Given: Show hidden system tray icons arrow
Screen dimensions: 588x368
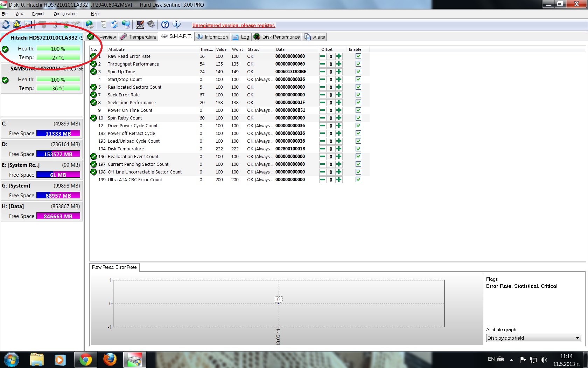Looking at the screenshot, I should coord(511,360).
